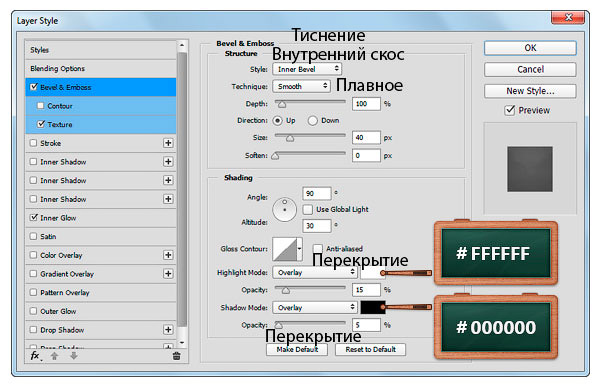Click the Depth slider track
The width and height of the screenshot is (600, 387).
pyautogui.click(x=310, y=102)
